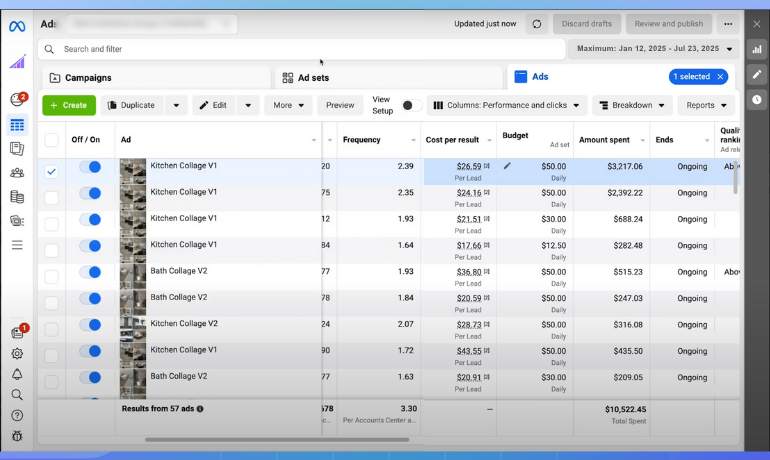This screenshot has width=770, height=460.
Task: Open Billing coins stack icon in sidebar
Action: [x=17, y=197]
